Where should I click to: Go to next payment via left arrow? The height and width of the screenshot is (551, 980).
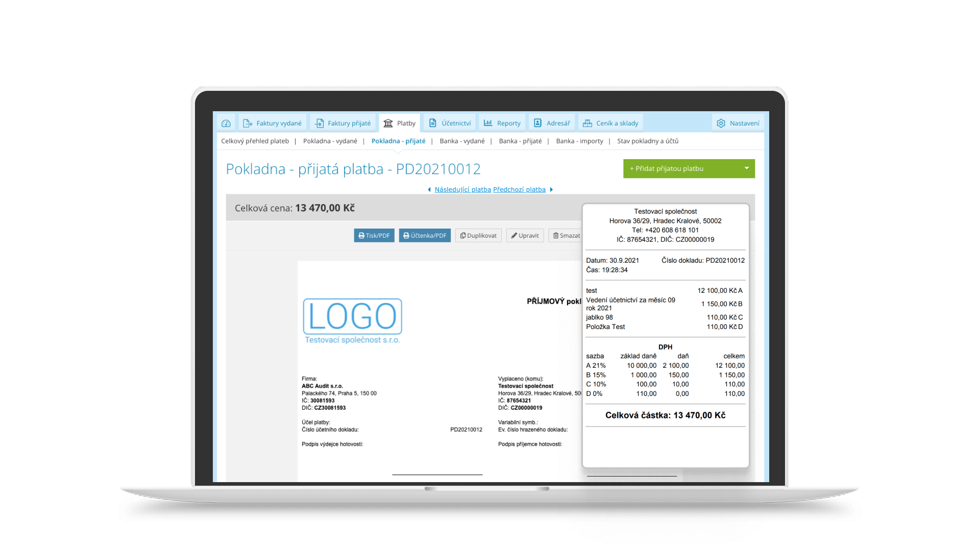[x=429, y=190]
